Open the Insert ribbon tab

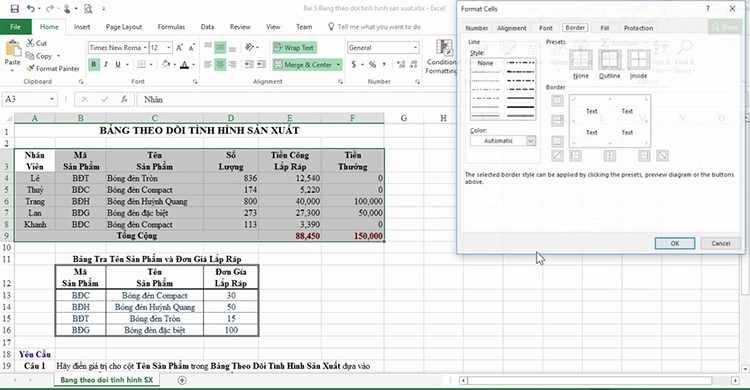point(82,27)
